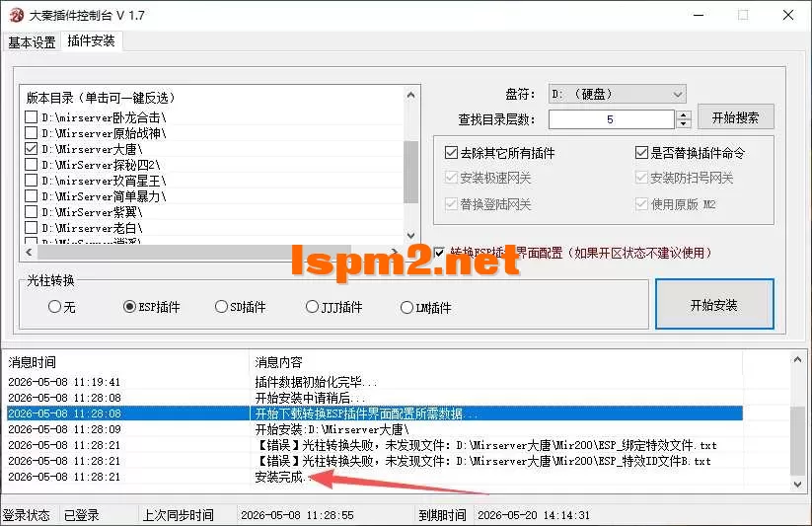Toggle 转换ESP插件界面配置 checkbox
Image resolution: width=812 pixels, height=526 pixels.
point(439,253)
